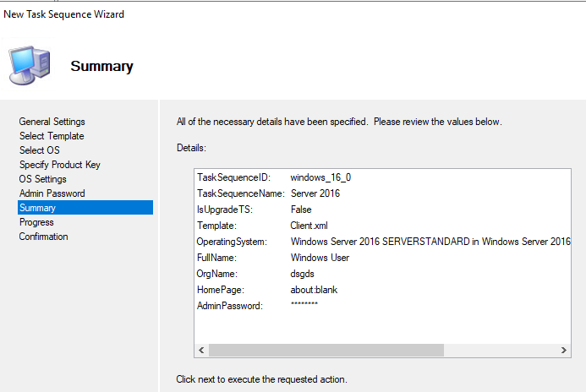Open the Select Template step
The width and height of the screenshot is (586, 392).
click(52, 136)
